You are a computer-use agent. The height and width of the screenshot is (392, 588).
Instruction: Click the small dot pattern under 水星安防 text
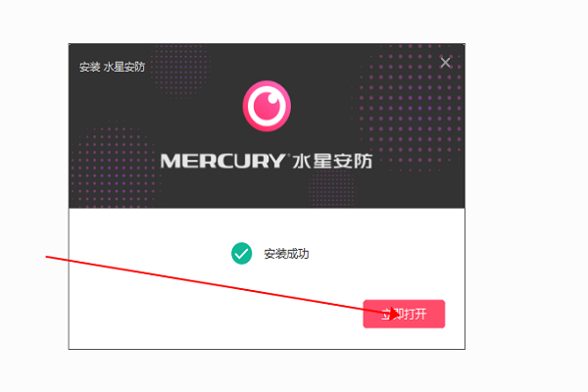pyautogui.click(x=332, y=187)
